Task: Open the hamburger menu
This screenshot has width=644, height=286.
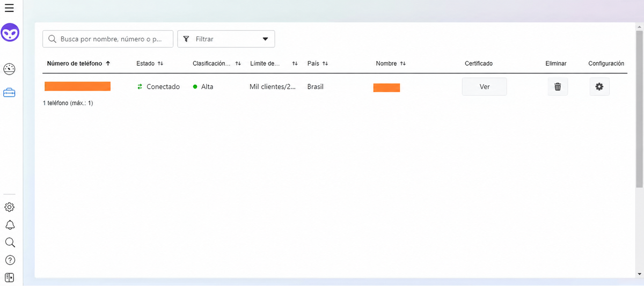Action: coord(9,8)
